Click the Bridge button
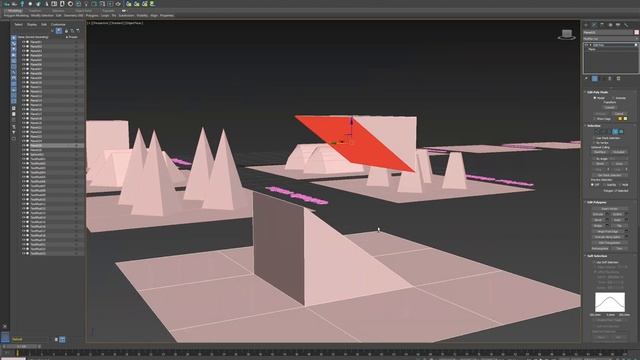Image resolution: width=640 pixels, height=360 pixels. (598, 226)
